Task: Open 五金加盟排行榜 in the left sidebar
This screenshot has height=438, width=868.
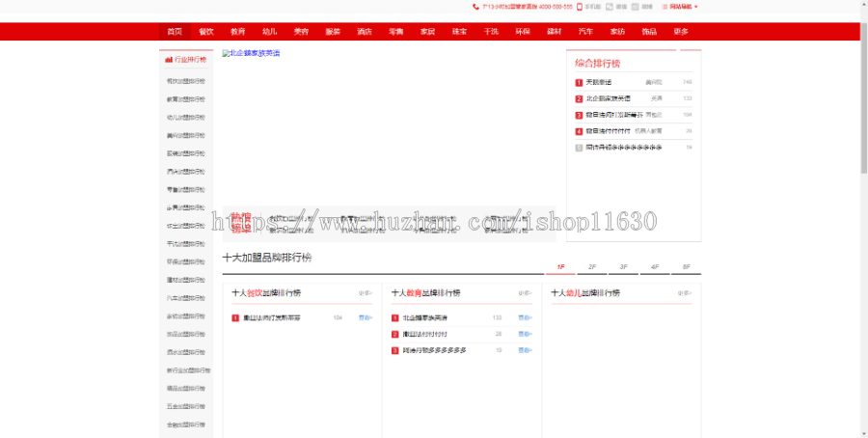Action: point(186,406)
